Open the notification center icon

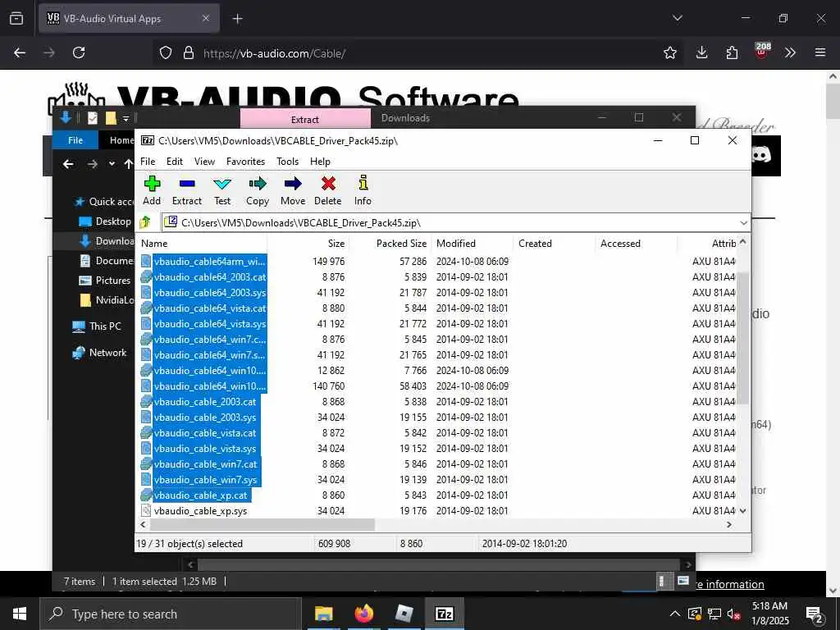coord(815,614)
